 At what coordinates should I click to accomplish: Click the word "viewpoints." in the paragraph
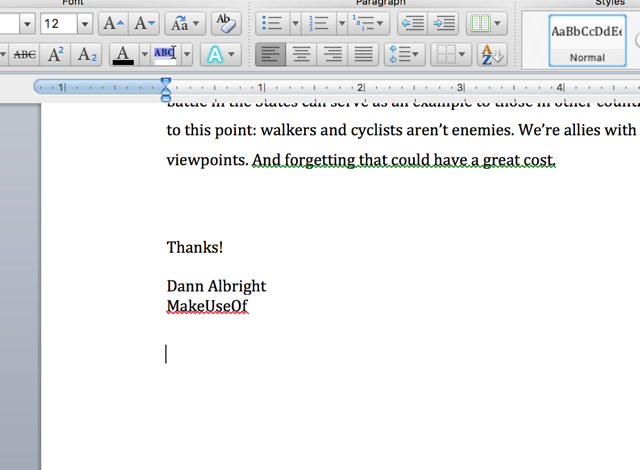207,160
